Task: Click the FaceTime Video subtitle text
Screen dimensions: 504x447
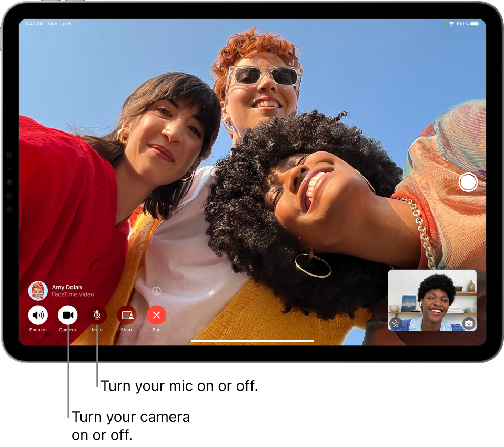Action: (x=73, y=294)
